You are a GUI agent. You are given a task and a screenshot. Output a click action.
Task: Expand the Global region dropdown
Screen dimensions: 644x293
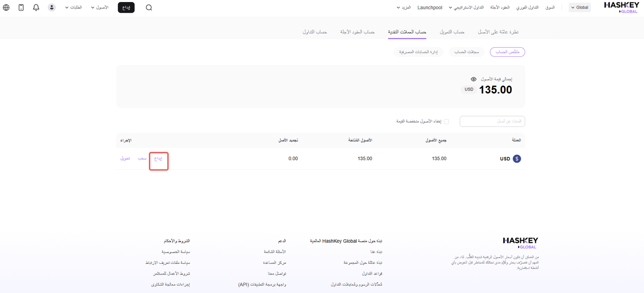[580, 8]
